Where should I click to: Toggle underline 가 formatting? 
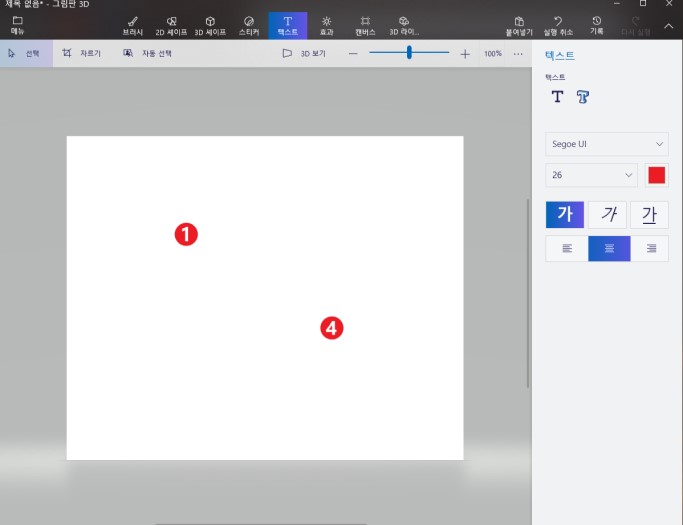point(649,214)
